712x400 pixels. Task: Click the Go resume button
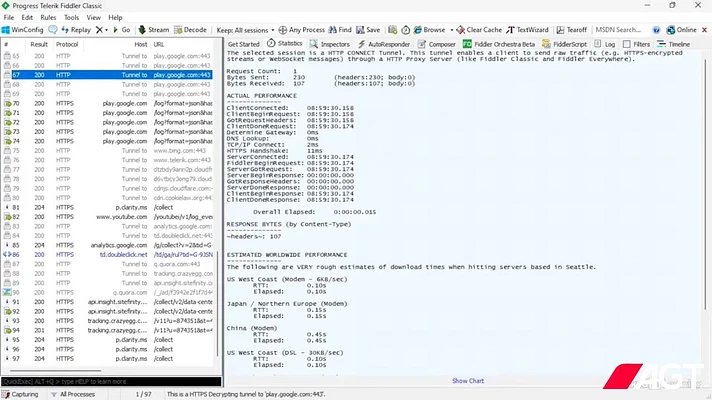pyautogui.click(x=122, y=30)
